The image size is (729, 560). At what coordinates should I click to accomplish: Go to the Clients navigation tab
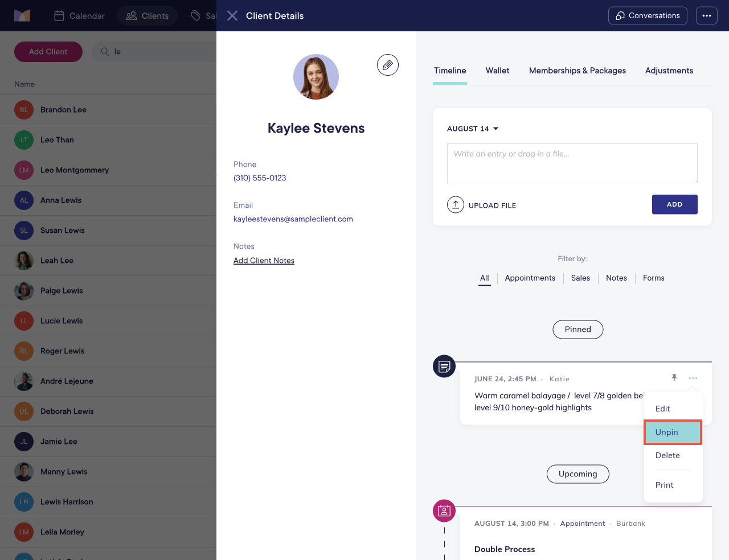[147, 16]
